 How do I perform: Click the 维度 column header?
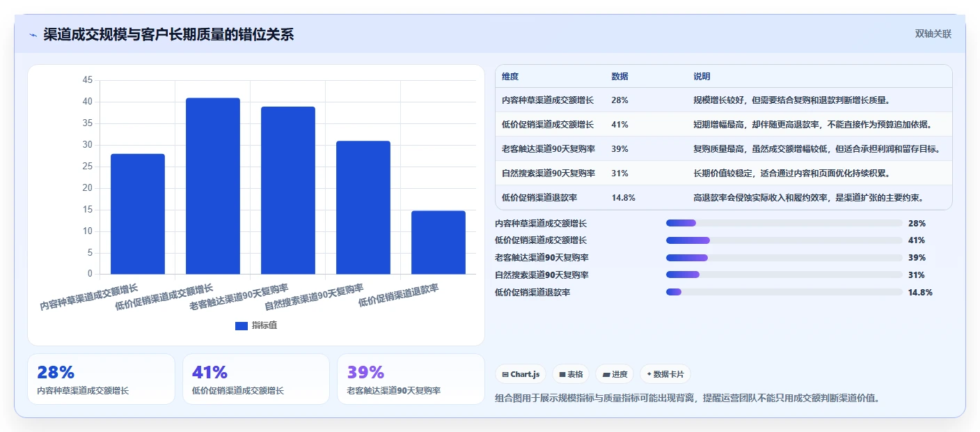[x=510, y=77]
